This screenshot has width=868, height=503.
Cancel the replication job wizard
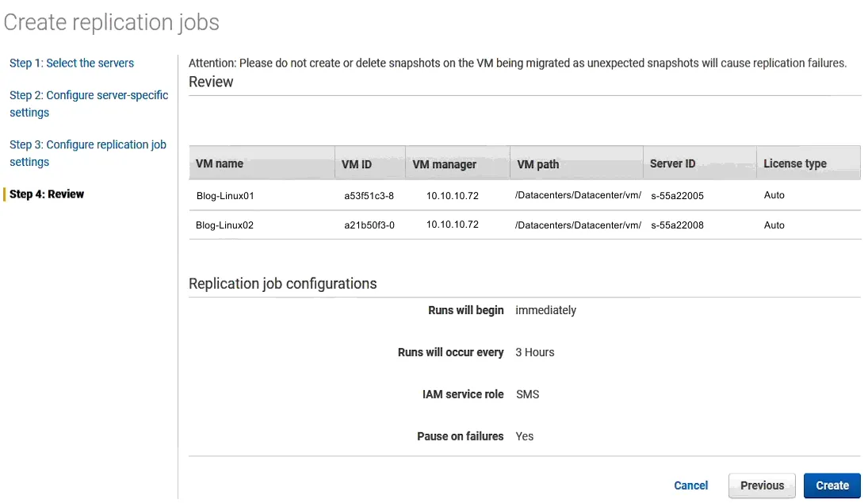690,486
